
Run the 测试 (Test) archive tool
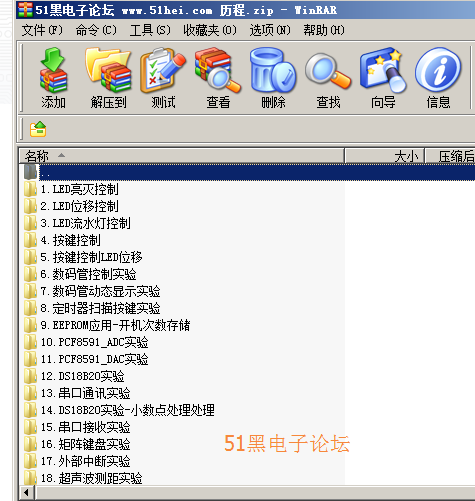163,78
